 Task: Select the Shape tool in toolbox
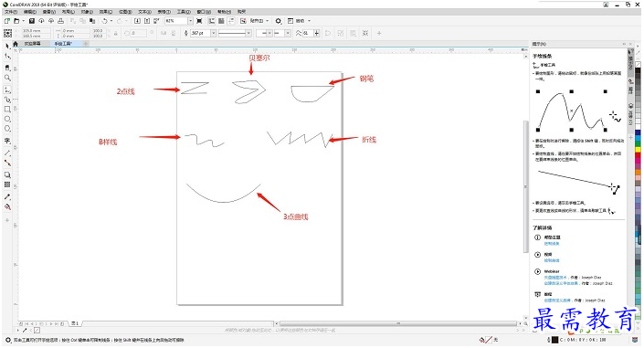[x=7, y=57]
